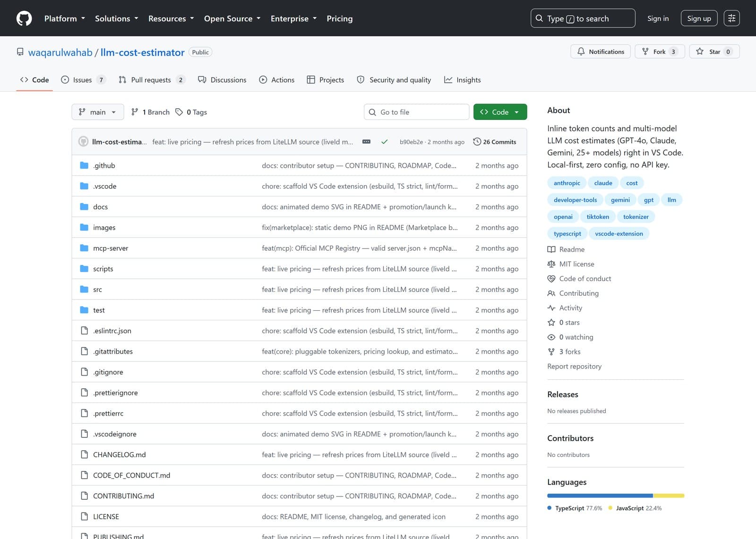Open the Enterprise dropdown

point(293,18)
